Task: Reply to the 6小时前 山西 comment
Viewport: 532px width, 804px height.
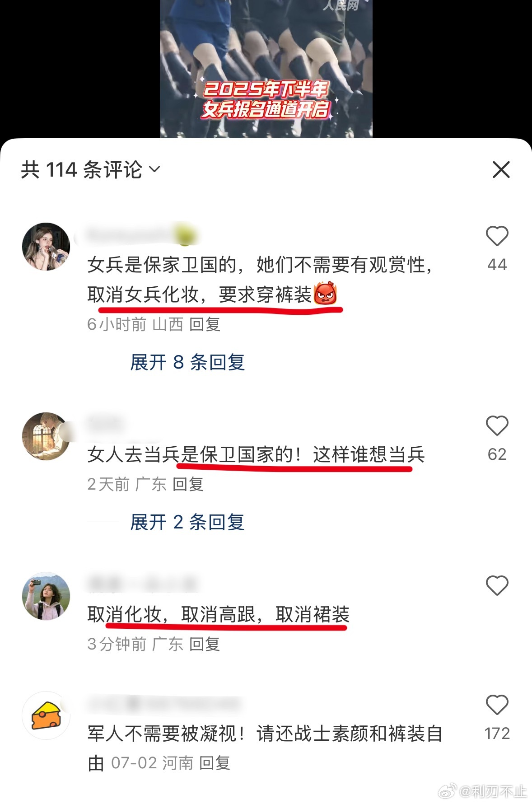Action: pos(205,324)
